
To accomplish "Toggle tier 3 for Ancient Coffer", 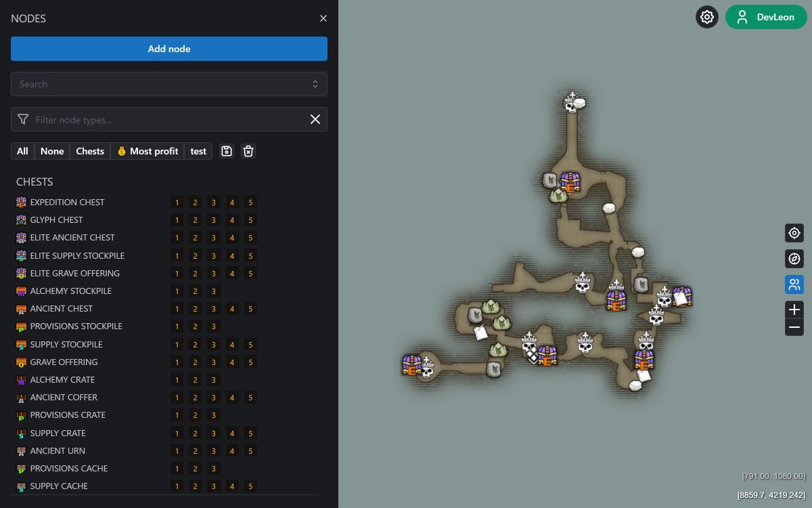I will (213, 397).
